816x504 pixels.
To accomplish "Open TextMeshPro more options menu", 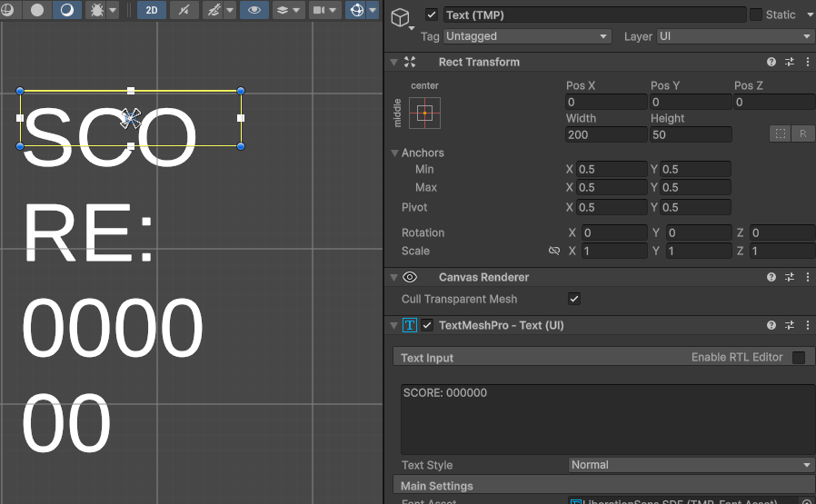I will tap(808, 326).
